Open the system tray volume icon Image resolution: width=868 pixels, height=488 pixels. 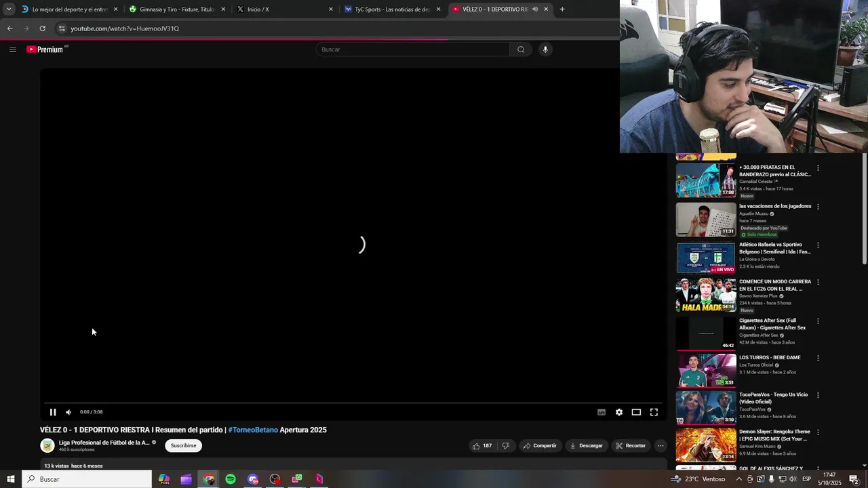coord(792,479)
